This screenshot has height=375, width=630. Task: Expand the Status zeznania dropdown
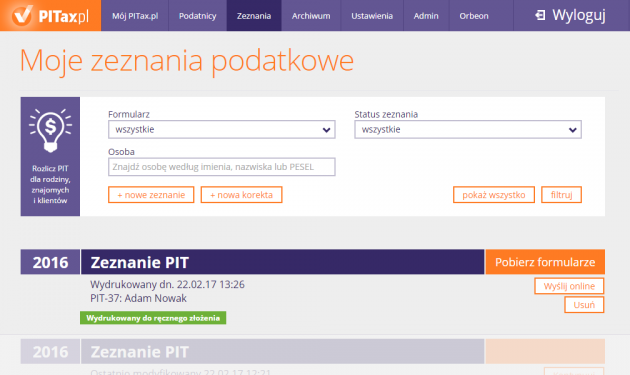[x=468, y=129]
